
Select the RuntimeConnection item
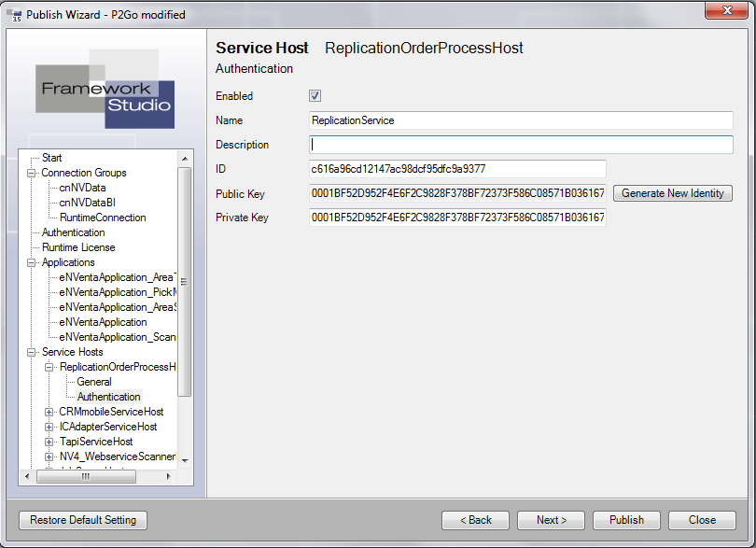(x=103, y=218)
